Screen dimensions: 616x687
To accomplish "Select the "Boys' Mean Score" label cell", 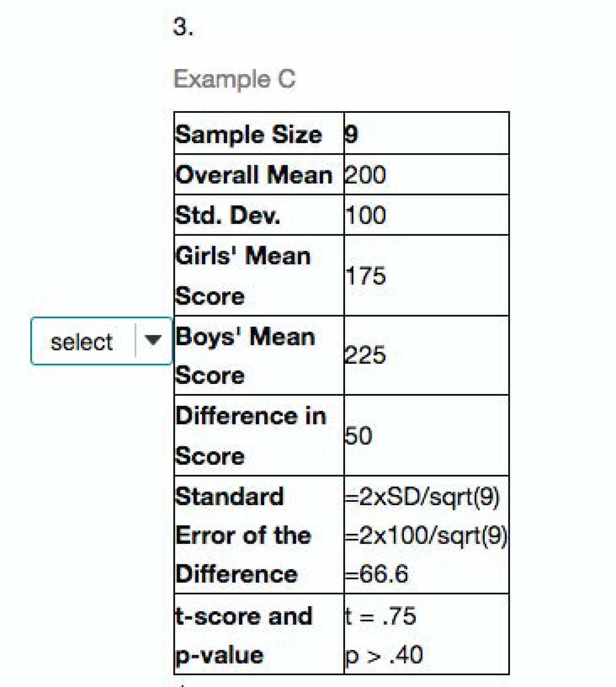I will [x=245, y=356].
